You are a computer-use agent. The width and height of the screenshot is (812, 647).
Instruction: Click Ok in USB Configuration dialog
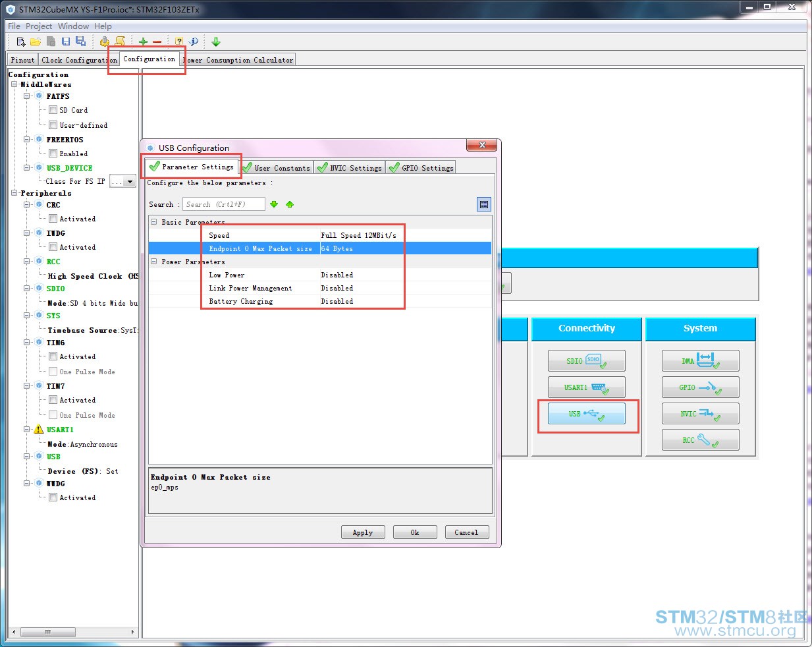coord(415,532)
